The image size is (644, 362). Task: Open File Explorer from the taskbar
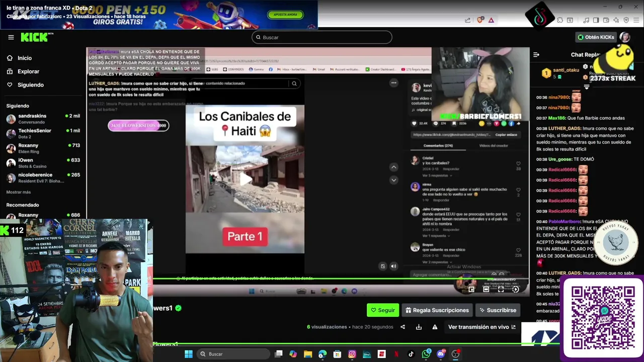point(308,354)
